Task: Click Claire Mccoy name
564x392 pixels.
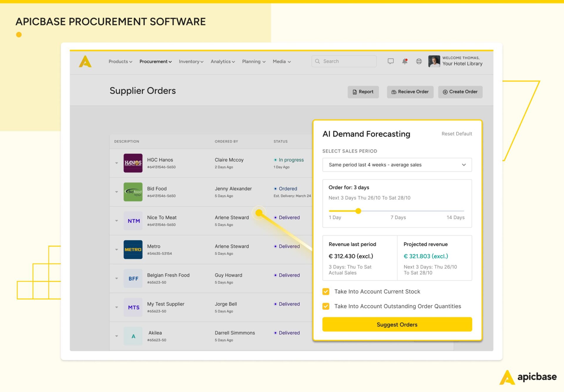Action: (229, 160)
